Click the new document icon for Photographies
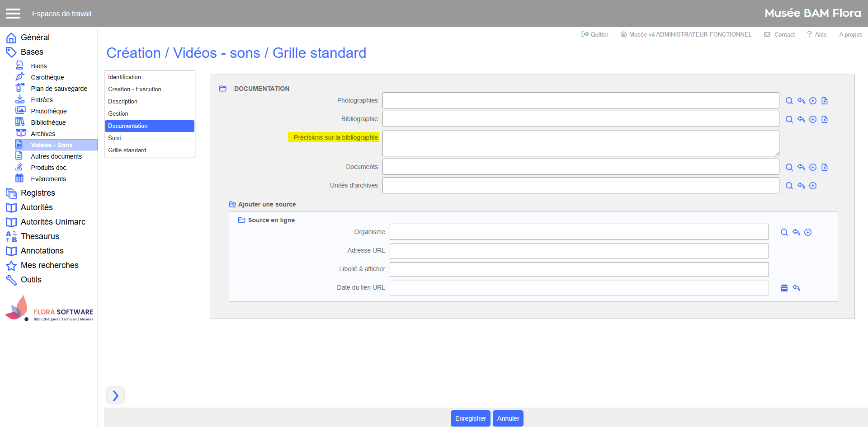The width and height of the screenshot is (868, 427). point(824,101)
